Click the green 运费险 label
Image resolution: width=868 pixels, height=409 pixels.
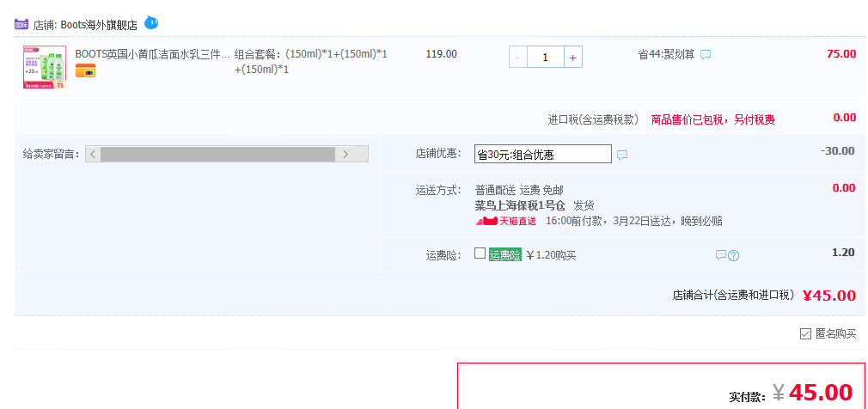coord(504,255)
